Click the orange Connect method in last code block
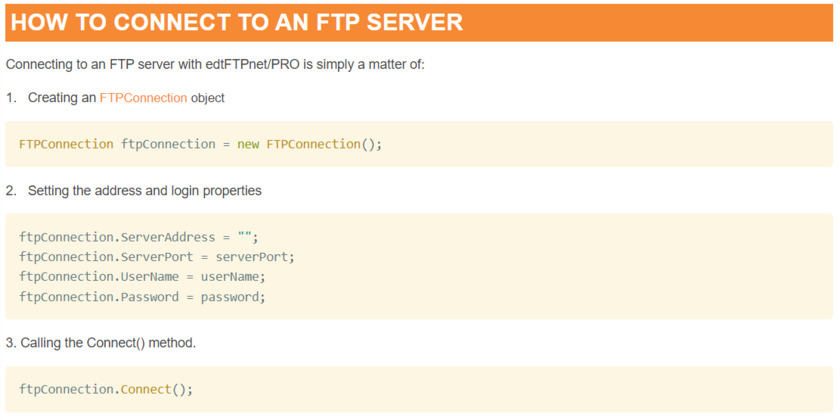 (x=146, y=389)
